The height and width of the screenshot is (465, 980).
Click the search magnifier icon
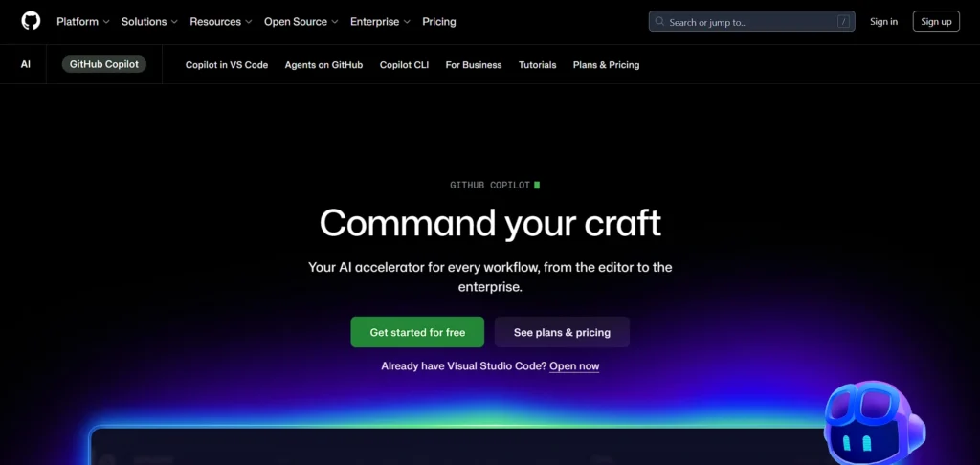pyautogui.click(x=659, y=22)
